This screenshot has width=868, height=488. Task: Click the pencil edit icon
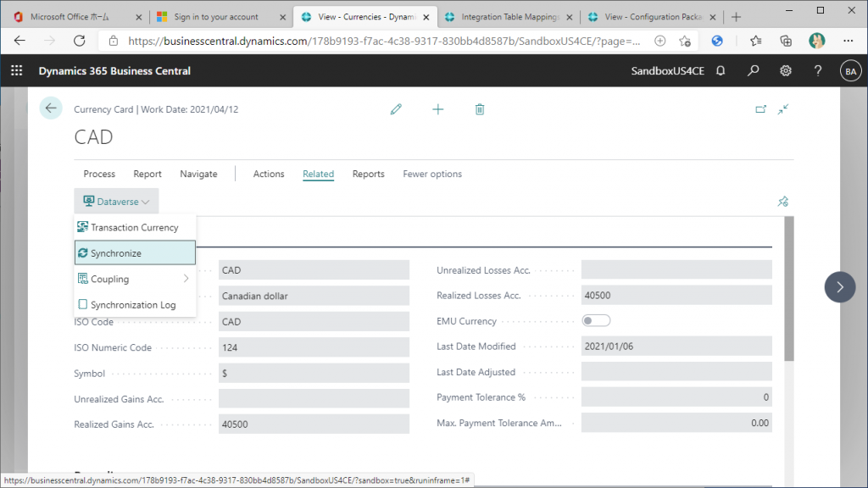396,109
